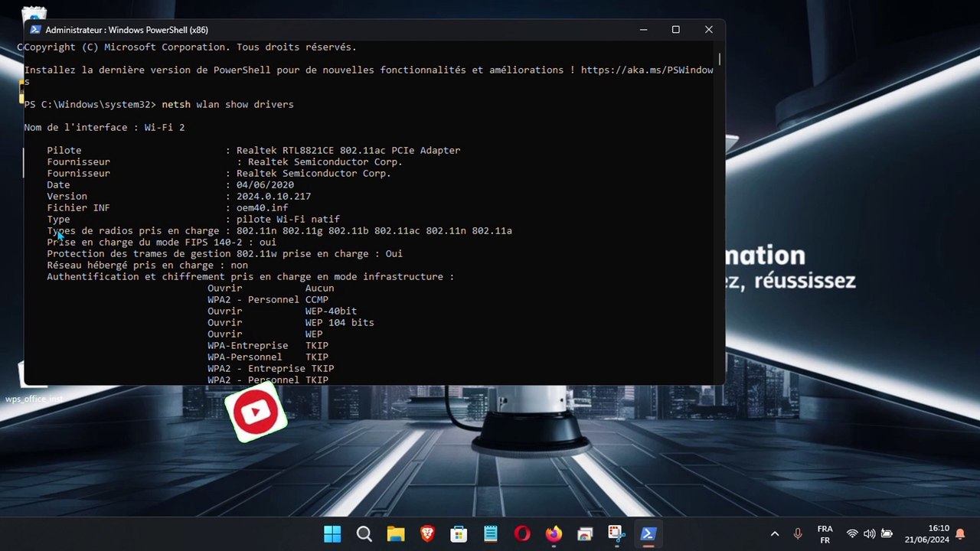Open the volume control in tray
The height and width of the screenshot is (551, 980).
(x=870, y=534)
